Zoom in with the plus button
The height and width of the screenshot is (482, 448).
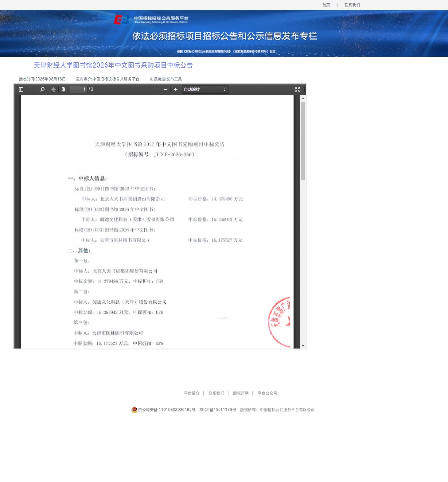click(x=176, y=90)
